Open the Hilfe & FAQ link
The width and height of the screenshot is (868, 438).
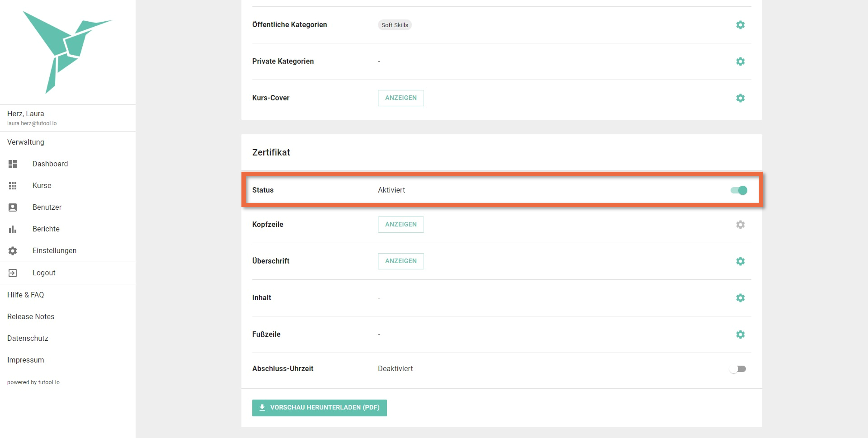(26, 295)
